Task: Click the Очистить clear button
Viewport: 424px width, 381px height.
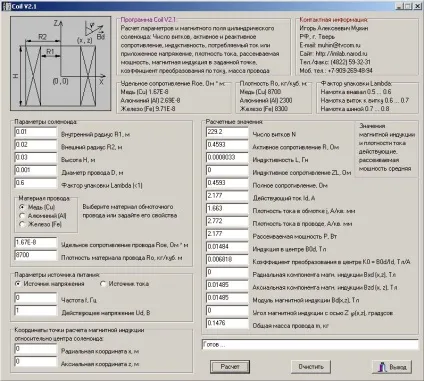Action: pos(311,367)
